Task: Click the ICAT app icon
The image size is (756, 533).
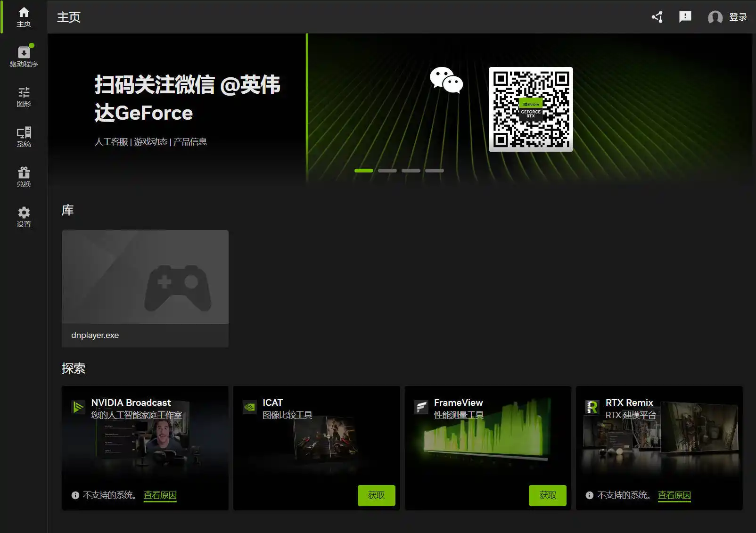Action: 249,407
